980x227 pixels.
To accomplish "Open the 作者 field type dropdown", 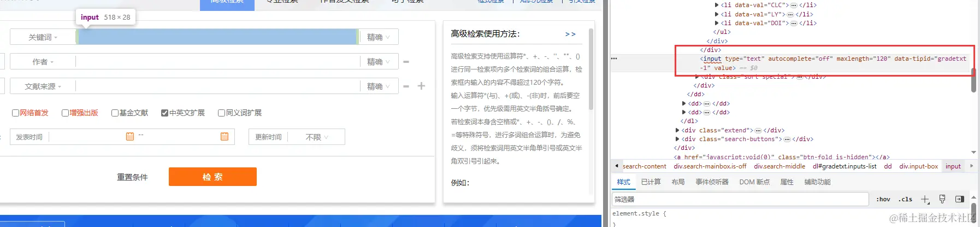I will click(43, 62).
